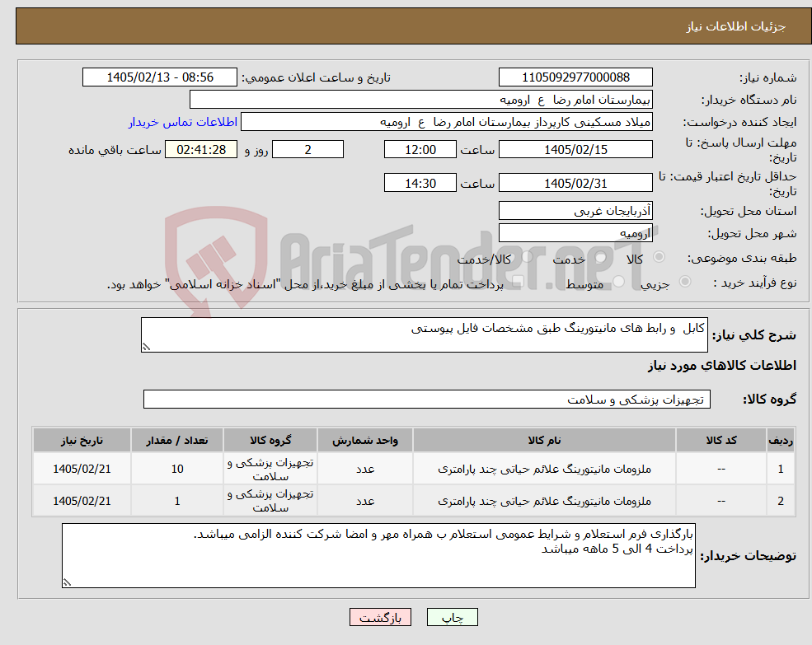Click the announcement date field 1405/02/13 - 08:56
This screenshot has width=812, height=645.
tap(159, 77)
